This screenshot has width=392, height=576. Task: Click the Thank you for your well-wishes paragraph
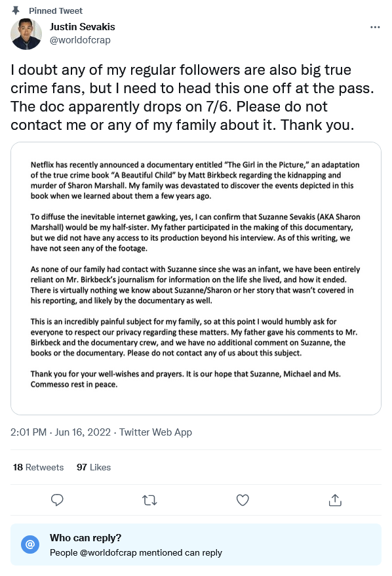pyautogui.click(x=186, y=379)
